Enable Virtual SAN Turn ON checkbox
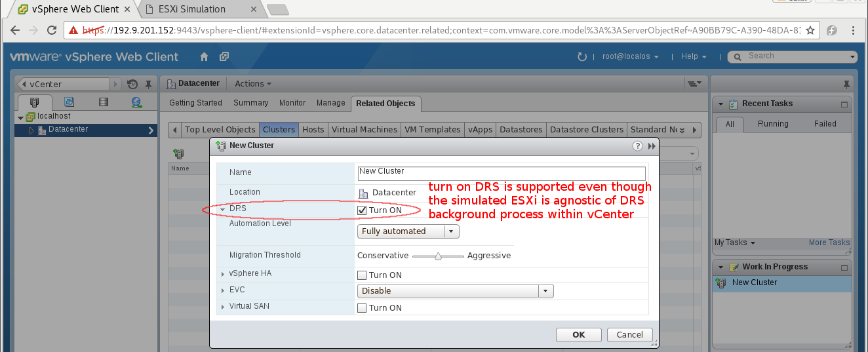868x352 pixels. click(x=362, y=308)
